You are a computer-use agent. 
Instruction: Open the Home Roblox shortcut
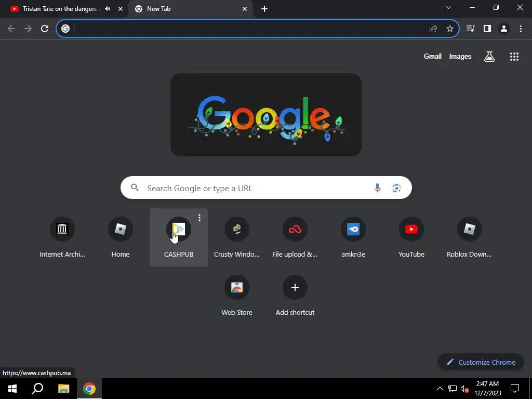[121, 237]
